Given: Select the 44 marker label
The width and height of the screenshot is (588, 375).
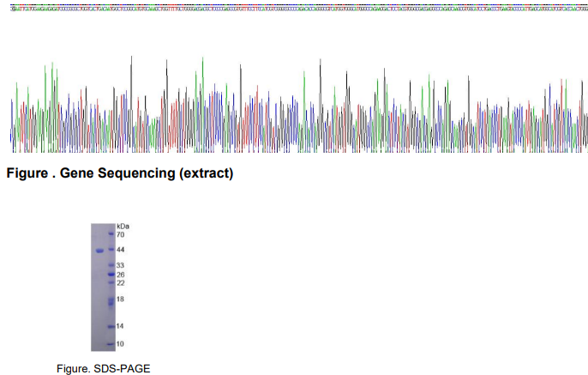Looking at the screenshot, I should pos(121,250).
